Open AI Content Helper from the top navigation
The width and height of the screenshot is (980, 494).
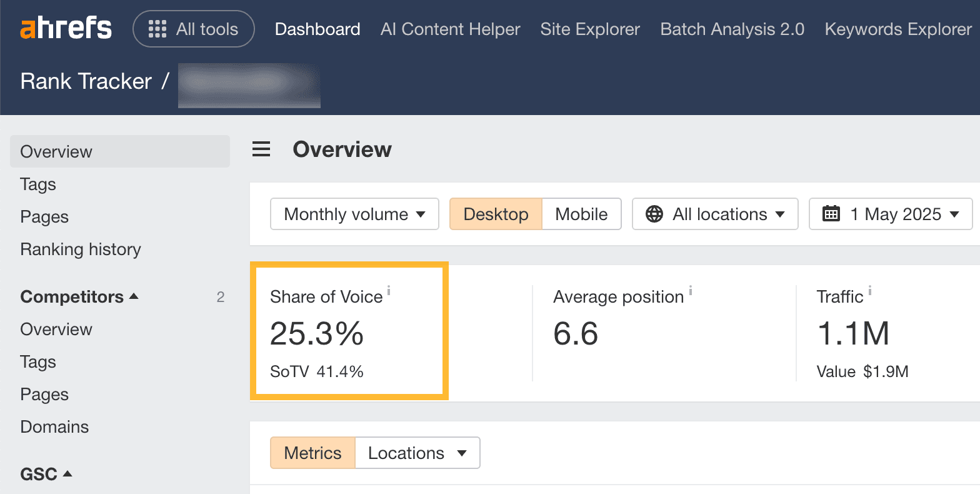click(x=450, y=29)
